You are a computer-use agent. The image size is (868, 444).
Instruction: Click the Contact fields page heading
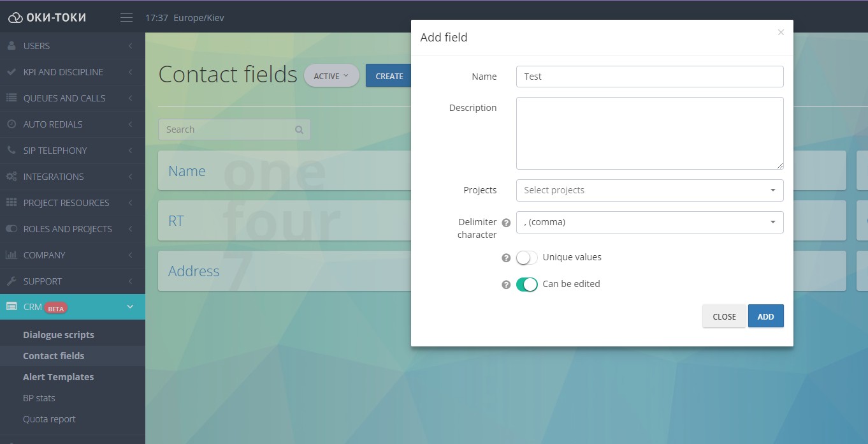pyautogui.click(x=228, y=75)
